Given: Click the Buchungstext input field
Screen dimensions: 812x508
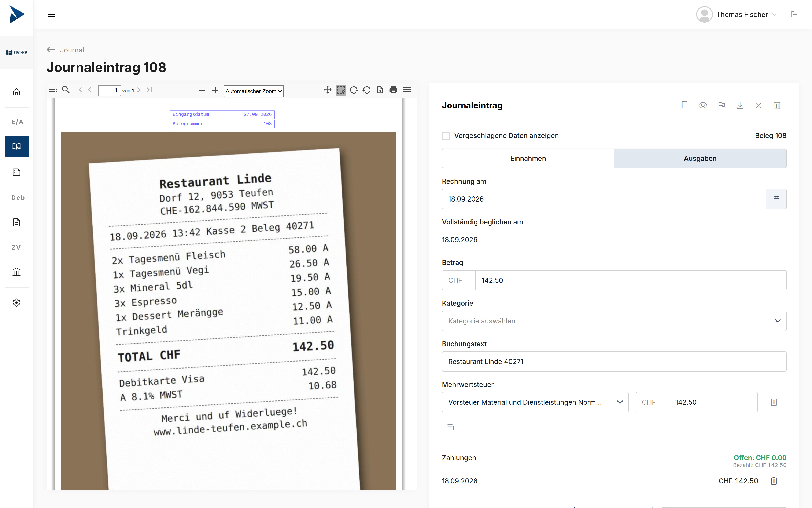Looking at the screenshot, I should coord(614,362).
